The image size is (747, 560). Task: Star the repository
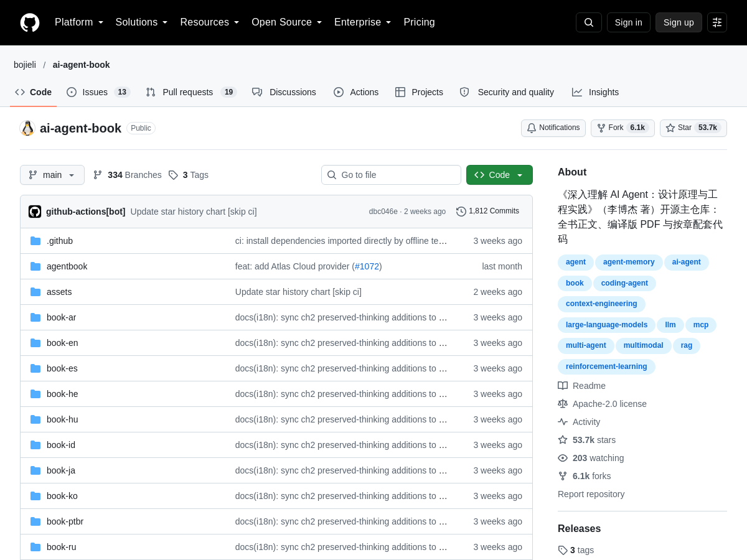click(x=693, y=128)
